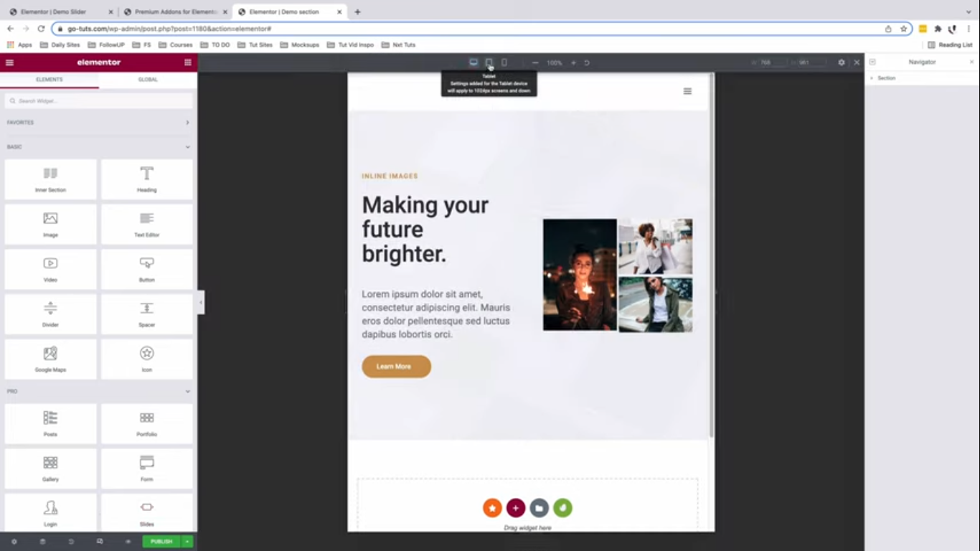Switch to Mobile responsive view
The width and height of the screenshot is (980, 551).
[x=504, y=62]
